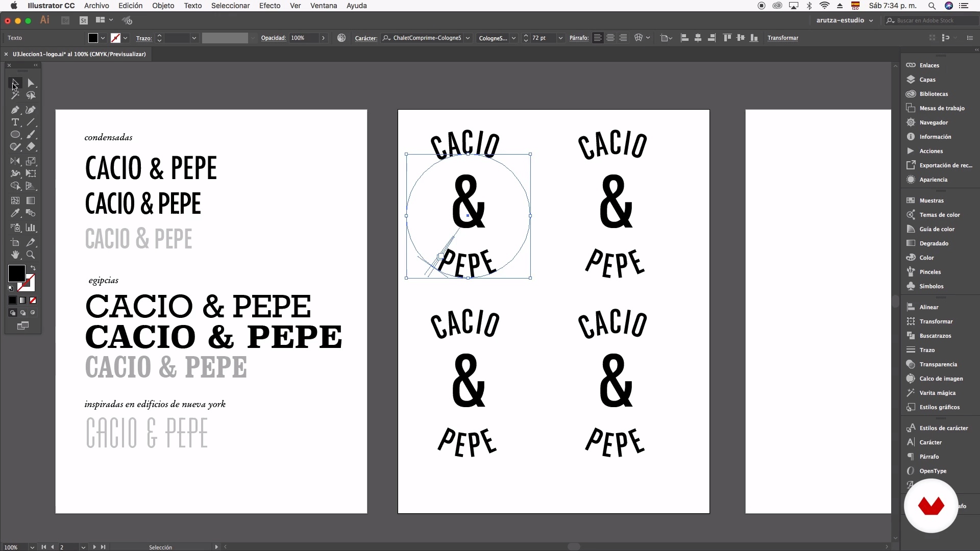The width and height of the screenshot is (980, 551).
Task: Select the Type tool
Action: coord(15,122)
